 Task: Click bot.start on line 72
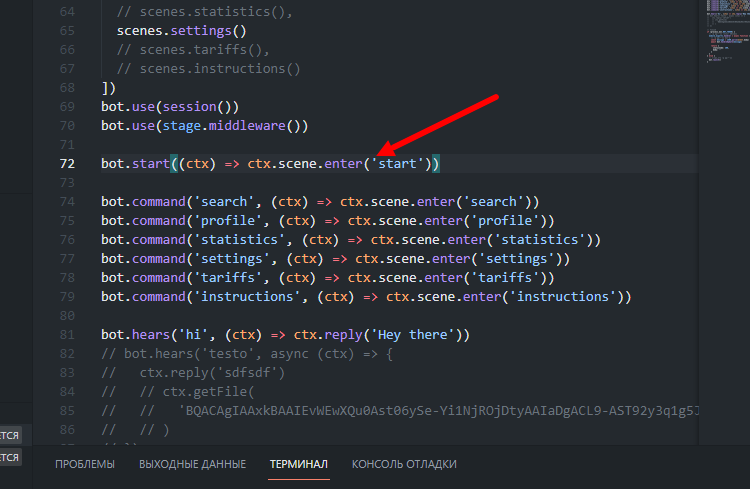coord(135,164)
